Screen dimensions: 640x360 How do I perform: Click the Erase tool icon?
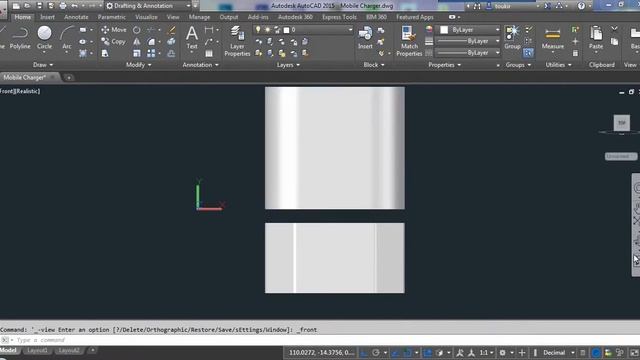[x=171, y=30]
